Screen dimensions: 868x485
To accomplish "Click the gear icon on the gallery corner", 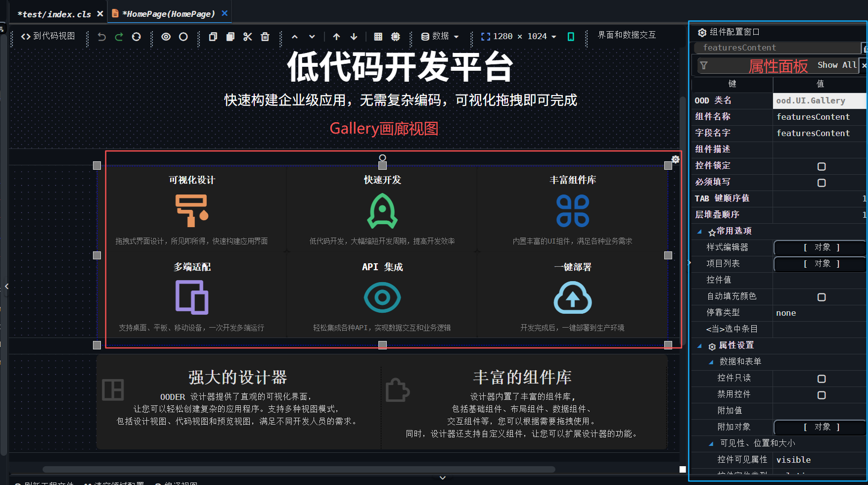I will (x=675, y=159).
